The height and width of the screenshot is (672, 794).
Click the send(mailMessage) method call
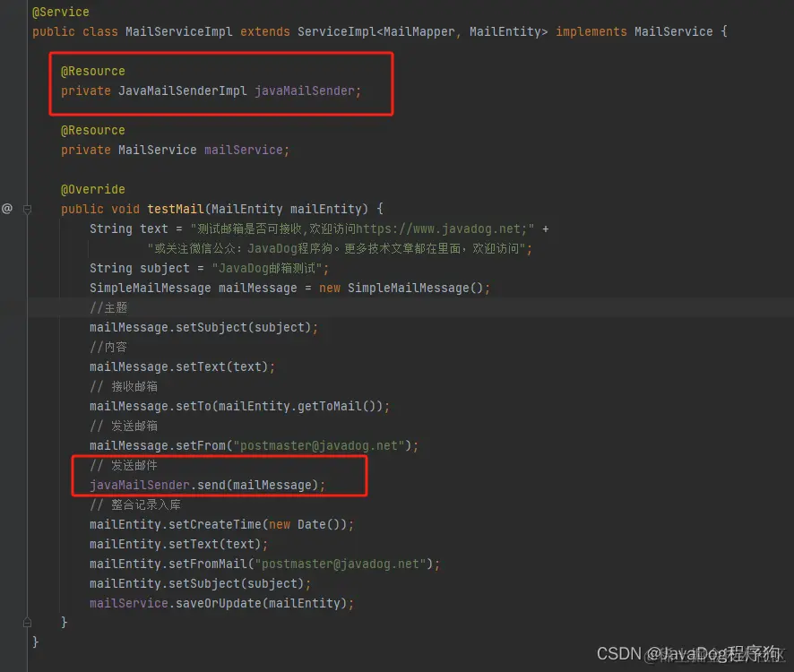click(257, 486)
